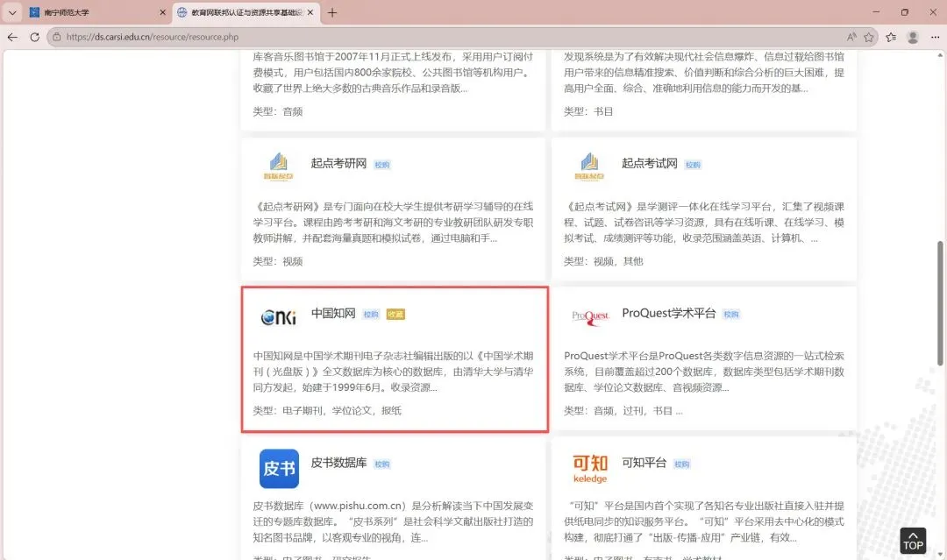
Task: Click the 库客音乐图书馆 description text
Action: (x=393, y=73)
